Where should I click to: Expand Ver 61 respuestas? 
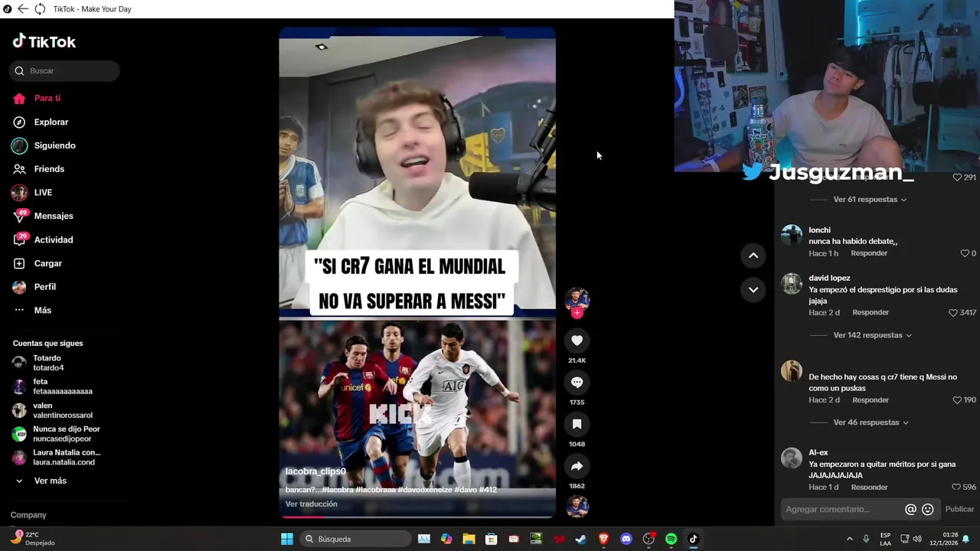click(870, 200)
